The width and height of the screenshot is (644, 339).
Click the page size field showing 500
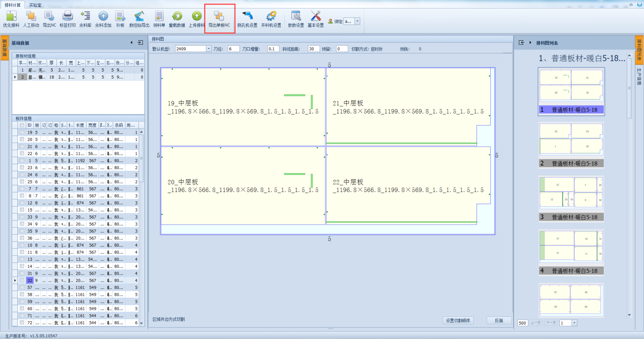(x=522, y=323)
